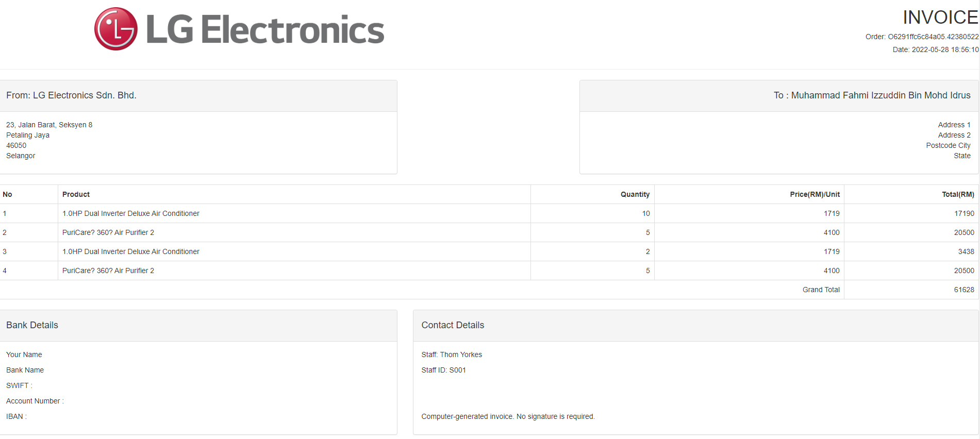The width and height of the screenshot is (980, 439).
Task: Click 'Address 1' in recipient panel
Action: pyautogui.click(x=954, y=125)
